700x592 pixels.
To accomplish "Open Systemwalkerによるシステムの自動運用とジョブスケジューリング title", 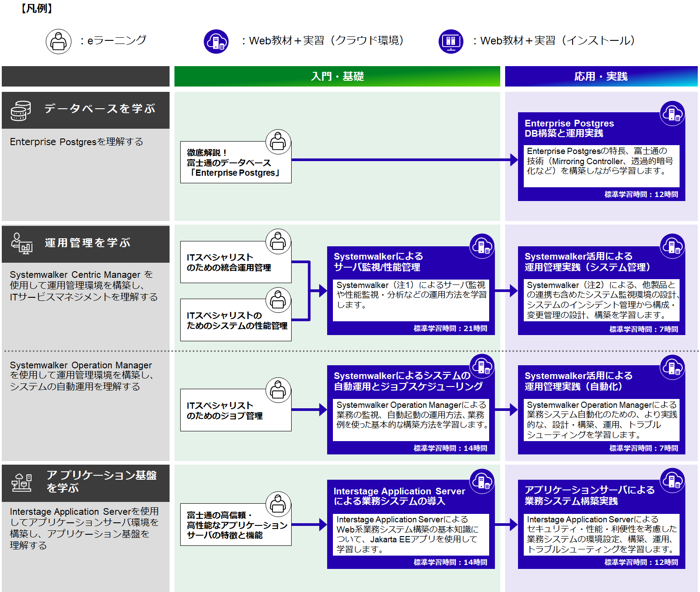I will coord(408,381).
